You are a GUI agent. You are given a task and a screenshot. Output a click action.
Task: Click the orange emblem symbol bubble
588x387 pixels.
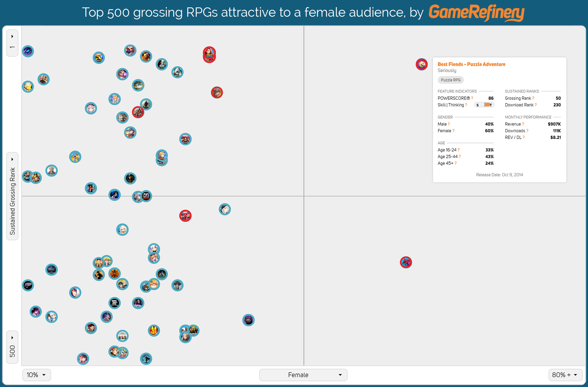click(x=115, y=273)
